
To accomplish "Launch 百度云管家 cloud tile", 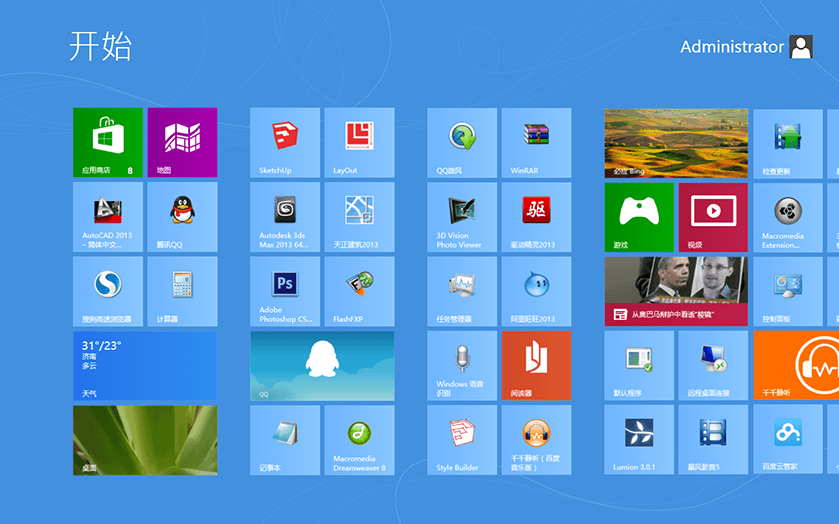I will [x=788, y=439].
